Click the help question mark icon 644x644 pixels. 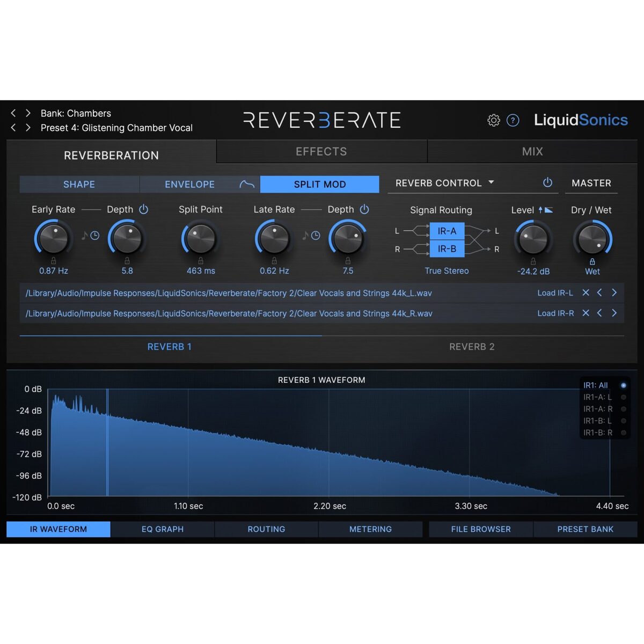pyautogui.click(x=513, y=120)
